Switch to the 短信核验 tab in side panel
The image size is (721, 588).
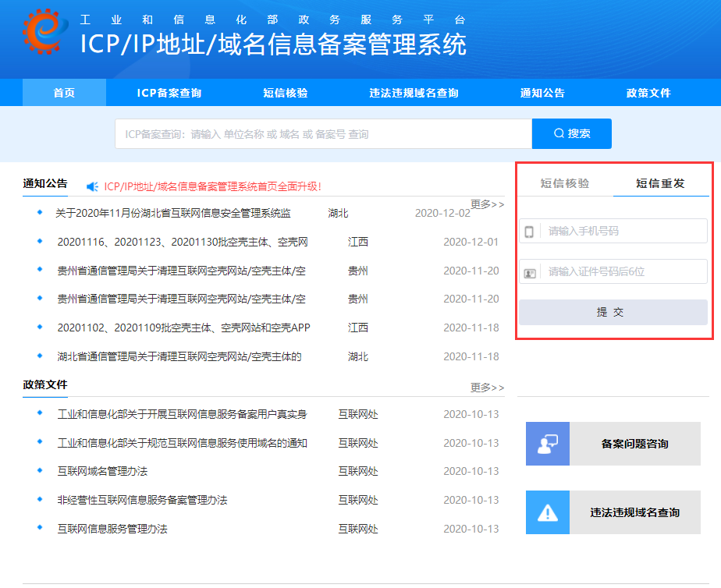coord(565,184)
